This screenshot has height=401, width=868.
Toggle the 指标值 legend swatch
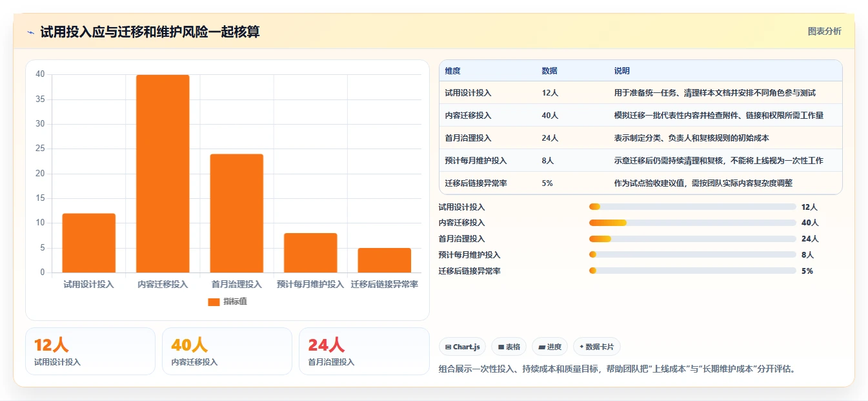click(x=214, y=302)
